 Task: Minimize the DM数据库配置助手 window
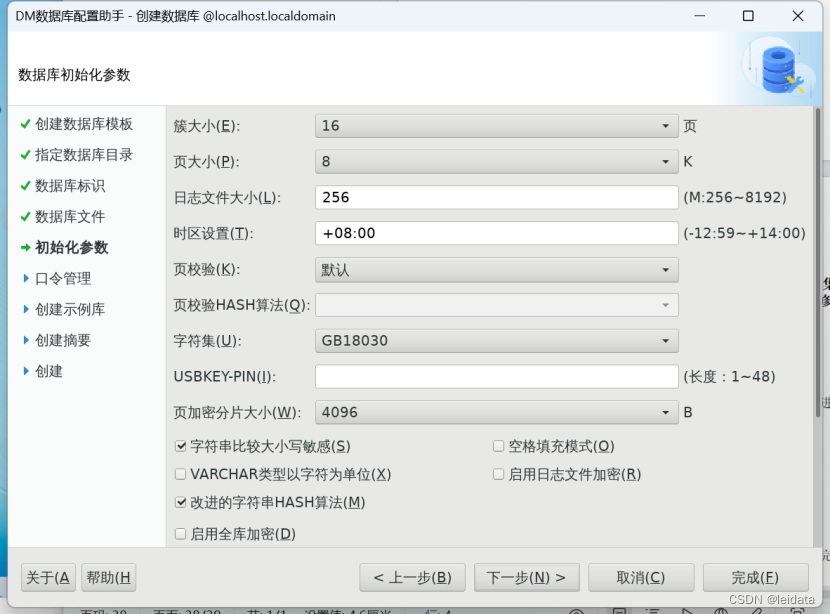[x=700, y=16]
